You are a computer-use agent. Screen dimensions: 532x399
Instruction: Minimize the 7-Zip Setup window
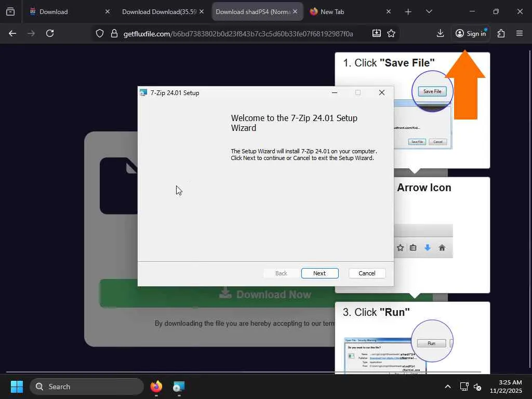[335, 92]
